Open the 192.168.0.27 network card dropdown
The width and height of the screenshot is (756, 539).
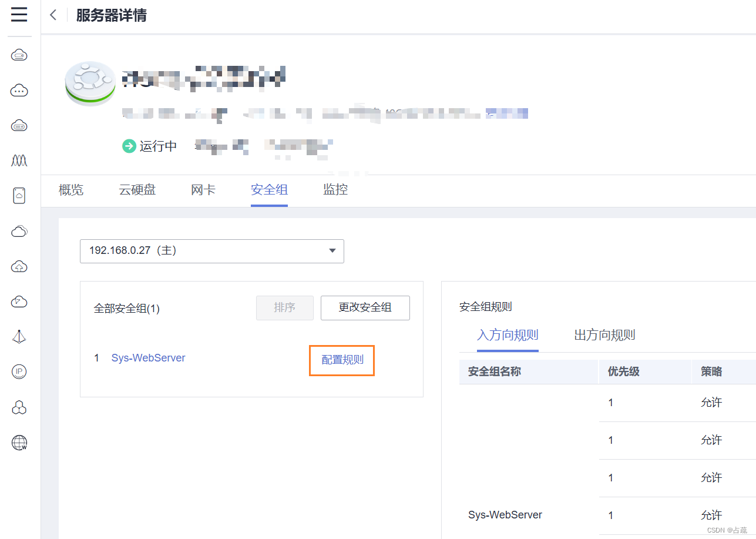pos(212,251)
